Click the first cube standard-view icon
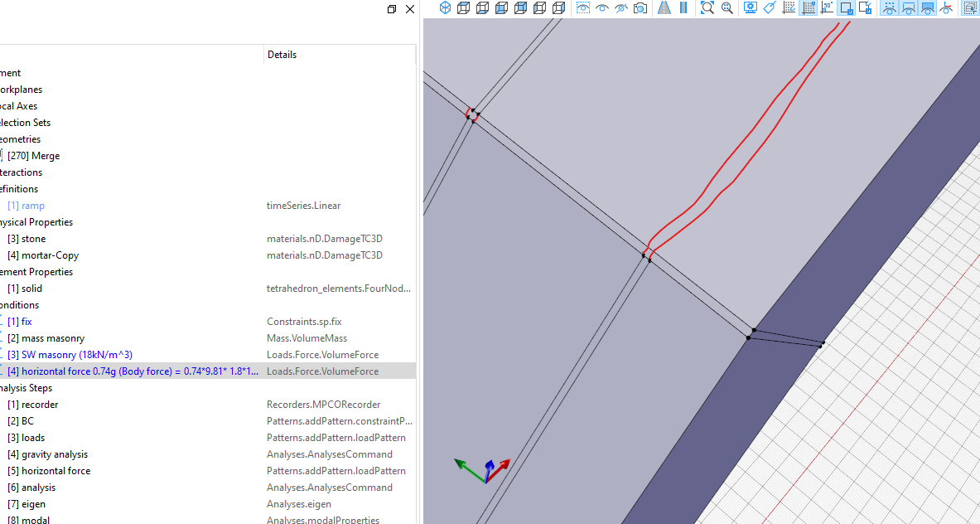The height and width of the screenshot is (524, 980). click(463, 7)
